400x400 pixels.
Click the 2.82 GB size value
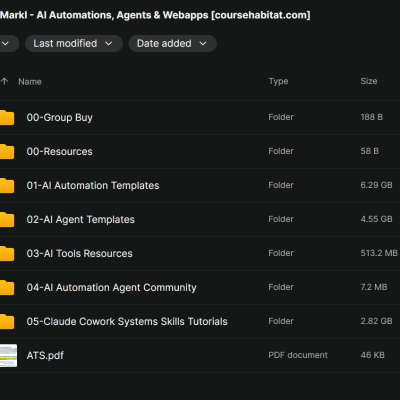tap(376, 321)
